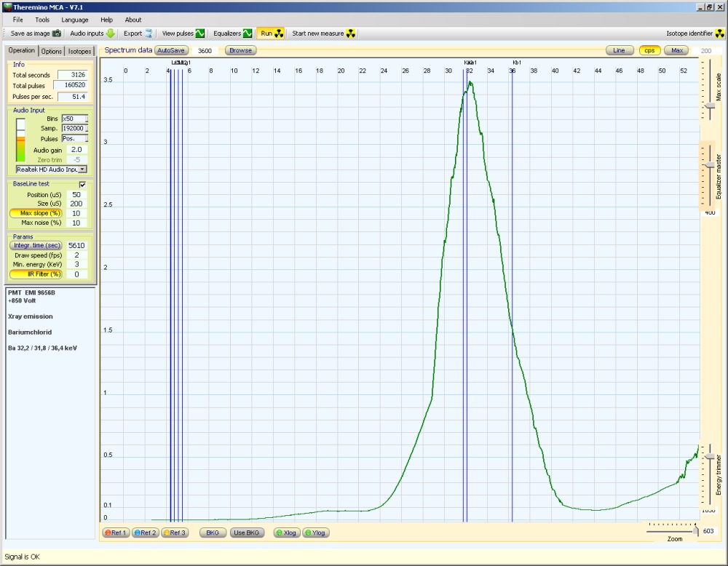Screen dimensions: 728x566
Task: Switch to the Operation tab
Action: [x=21, y=51]
